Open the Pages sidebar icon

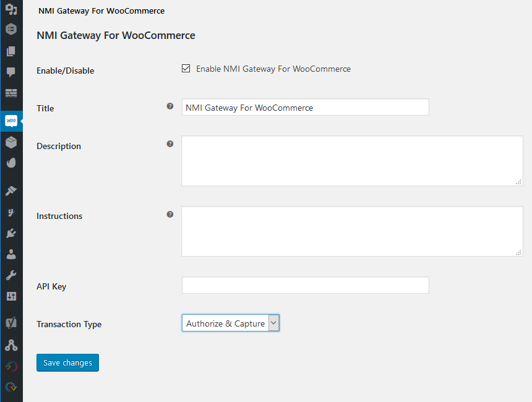point(11,51)
